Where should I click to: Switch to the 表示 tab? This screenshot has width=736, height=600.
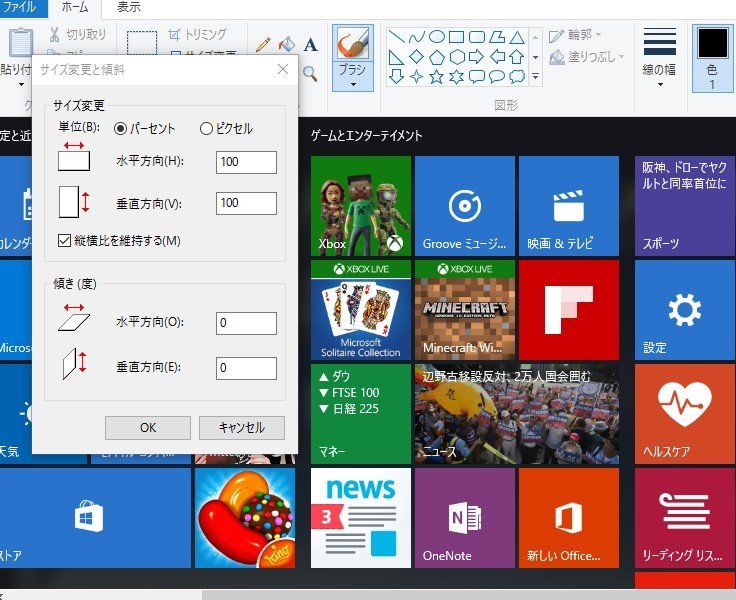[x=128, y=7]
